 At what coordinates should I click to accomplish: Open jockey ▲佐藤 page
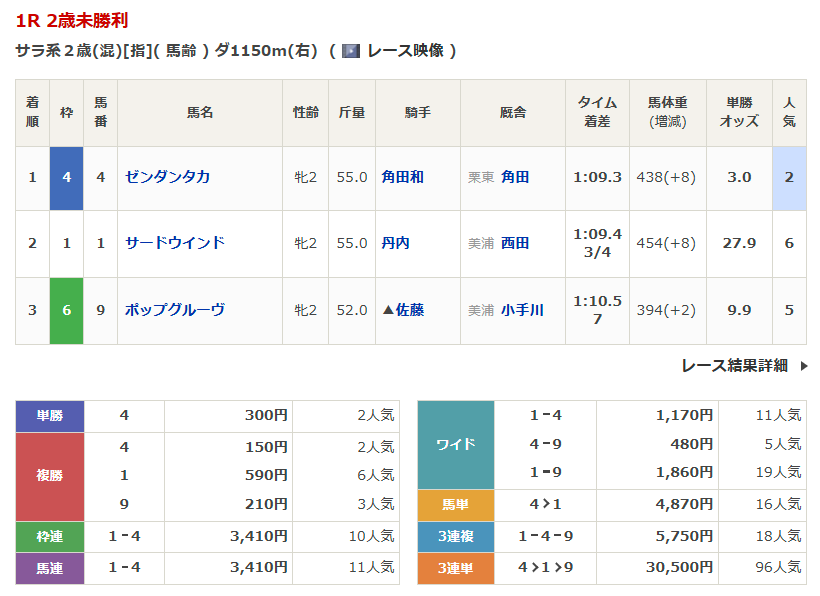[402, 310]
